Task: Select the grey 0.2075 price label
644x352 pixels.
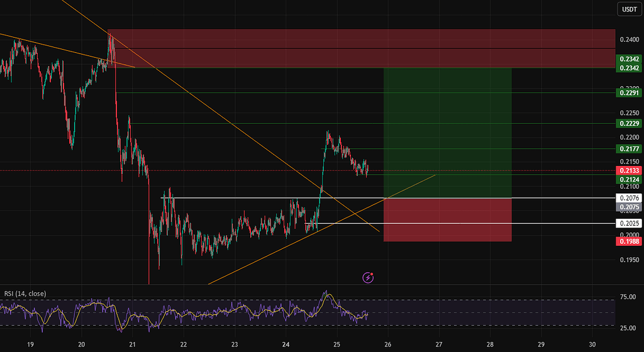Action: click(x=629, y=207)
